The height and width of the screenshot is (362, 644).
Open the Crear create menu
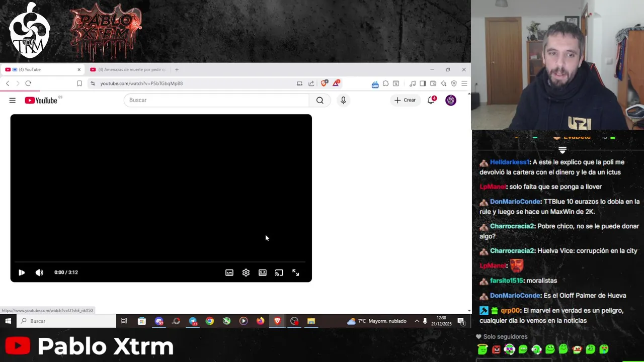[x=405, y=100]
